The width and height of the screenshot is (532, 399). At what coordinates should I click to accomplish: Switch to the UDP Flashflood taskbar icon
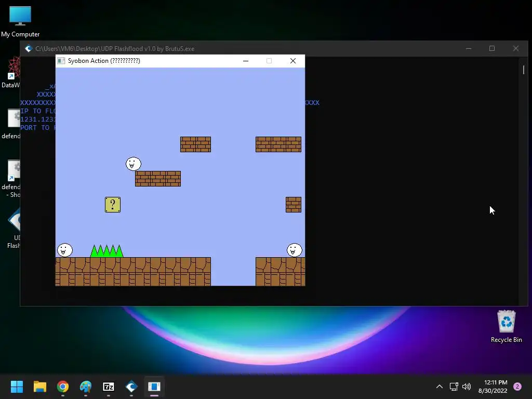(x=131, y=387)
